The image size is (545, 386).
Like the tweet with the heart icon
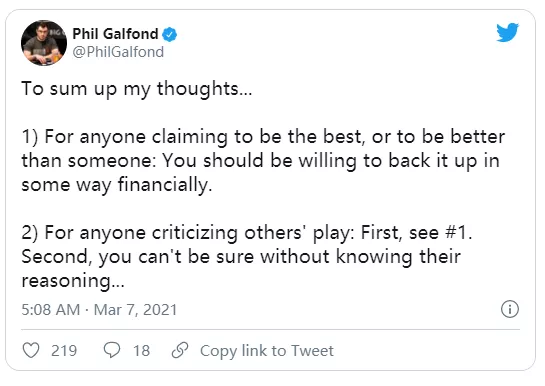pyautogui.click(x=31, y=350)
